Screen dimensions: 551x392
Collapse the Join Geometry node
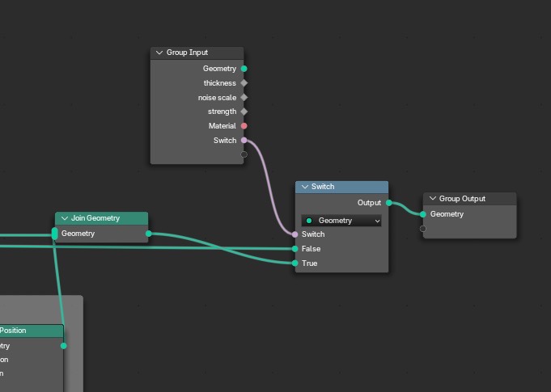coord(65,218)
